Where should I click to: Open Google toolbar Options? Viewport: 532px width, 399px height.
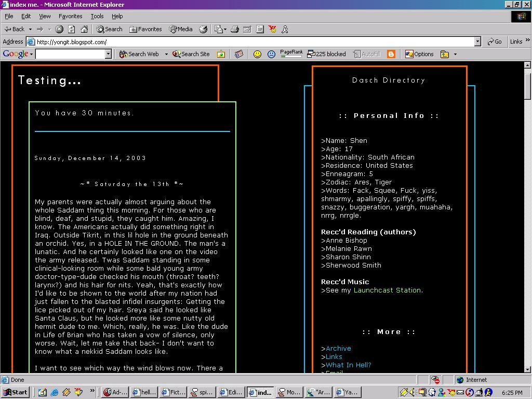pyautogui.click(x=419, y=54)
